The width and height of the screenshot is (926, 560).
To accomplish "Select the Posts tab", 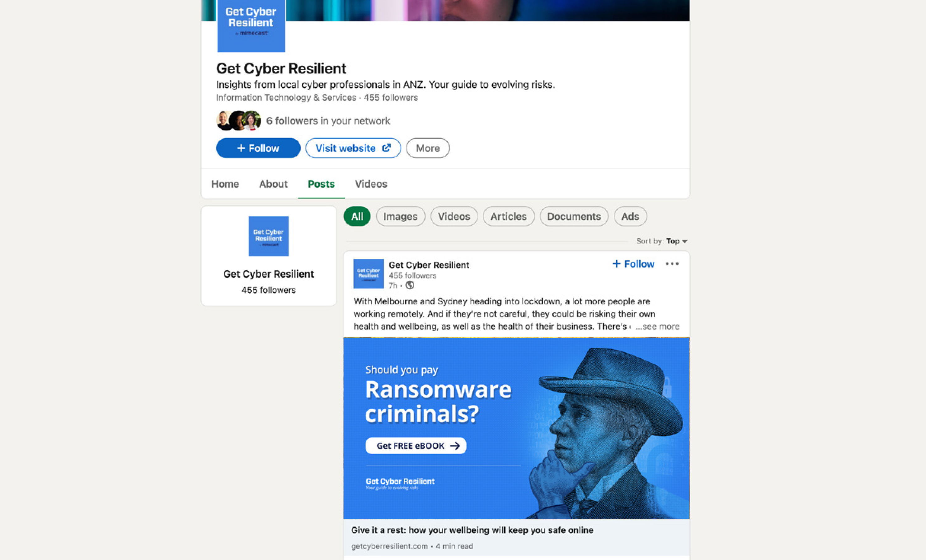I will coord(321,184).
